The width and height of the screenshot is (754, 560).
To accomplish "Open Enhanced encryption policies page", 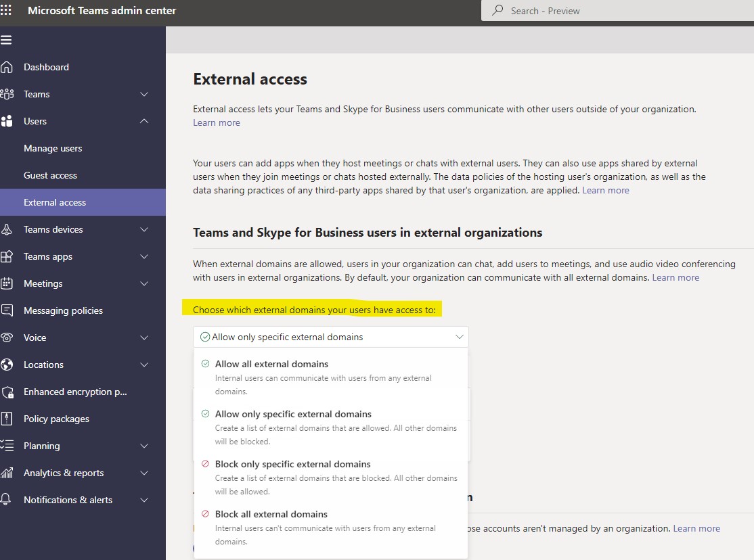I will pyautogui.click(x=83, y=392).
